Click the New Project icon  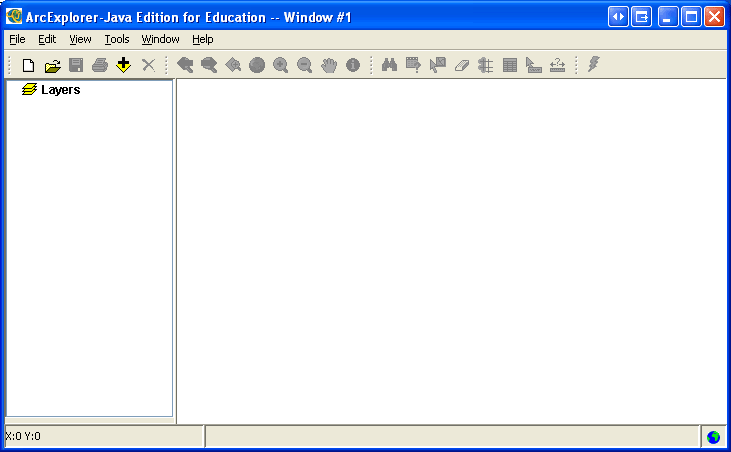[x=28, y=65]
